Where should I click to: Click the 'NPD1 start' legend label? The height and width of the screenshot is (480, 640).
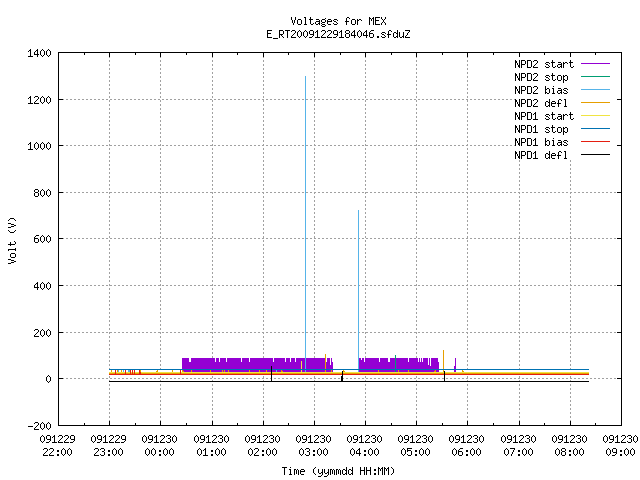tap(544, 116)
